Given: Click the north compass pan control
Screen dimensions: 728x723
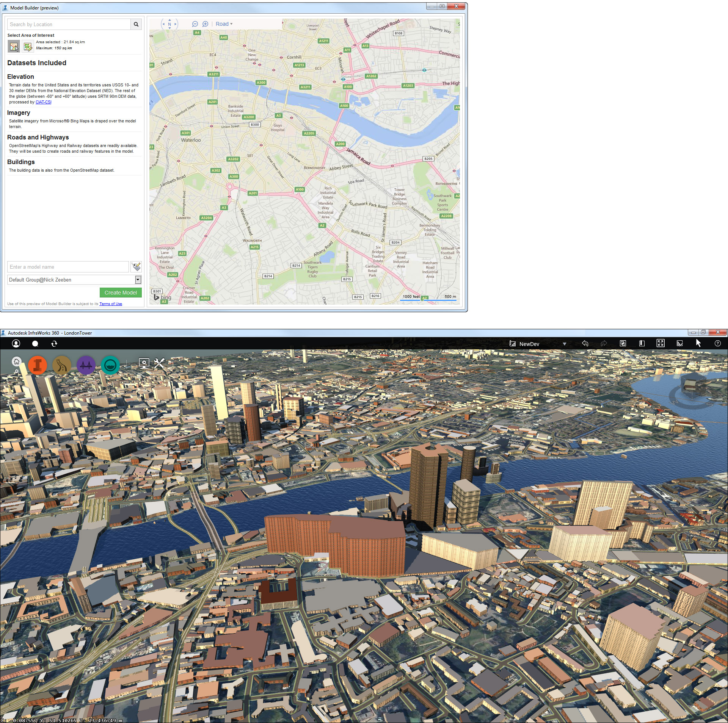Looking at the screenshot, I should pos(169,24).
